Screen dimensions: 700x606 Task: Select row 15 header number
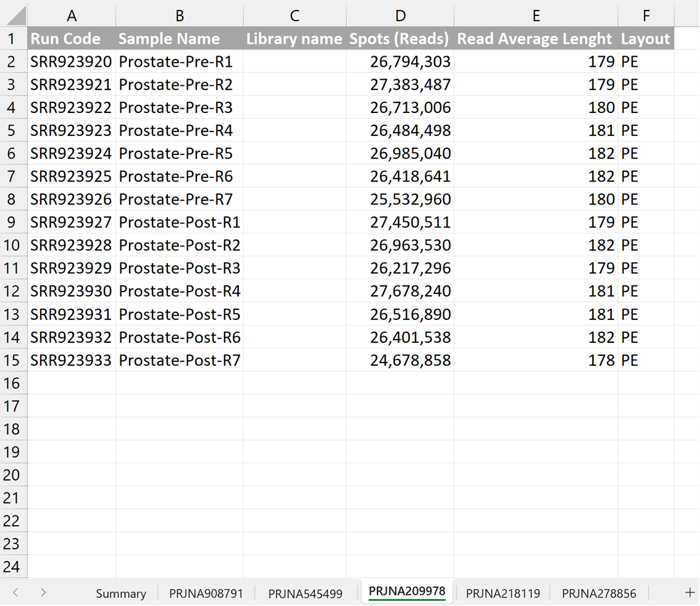pos(13,360)
